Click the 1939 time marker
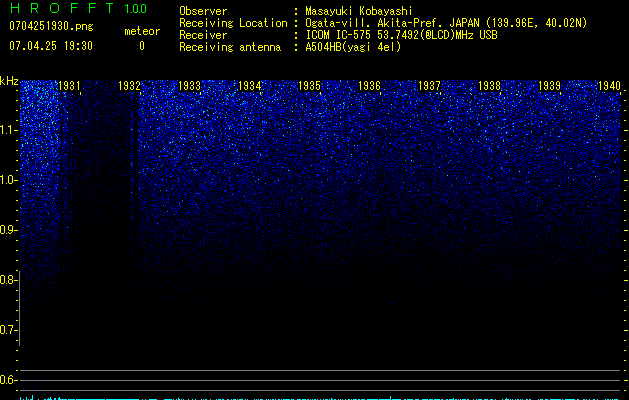 coord(549,86)
